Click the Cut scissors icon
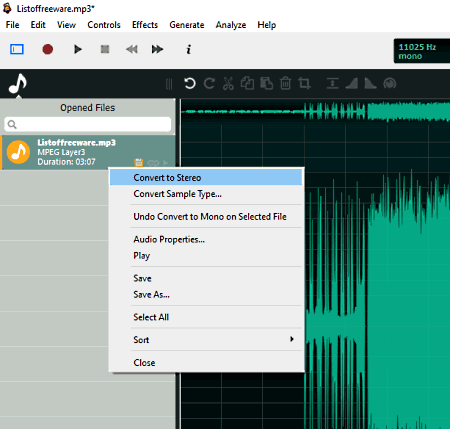 (228, 83)
